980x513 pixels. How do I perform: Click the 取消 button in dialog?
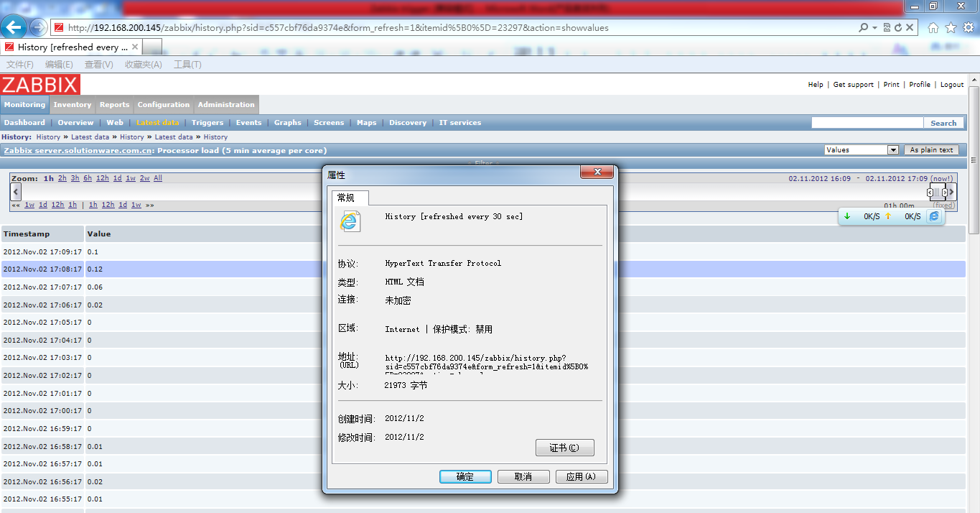523,476
